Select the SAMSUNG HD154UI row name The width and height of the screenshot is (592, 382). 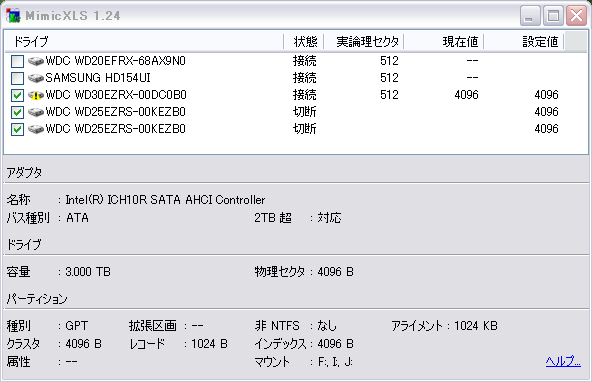pos(98,78)
